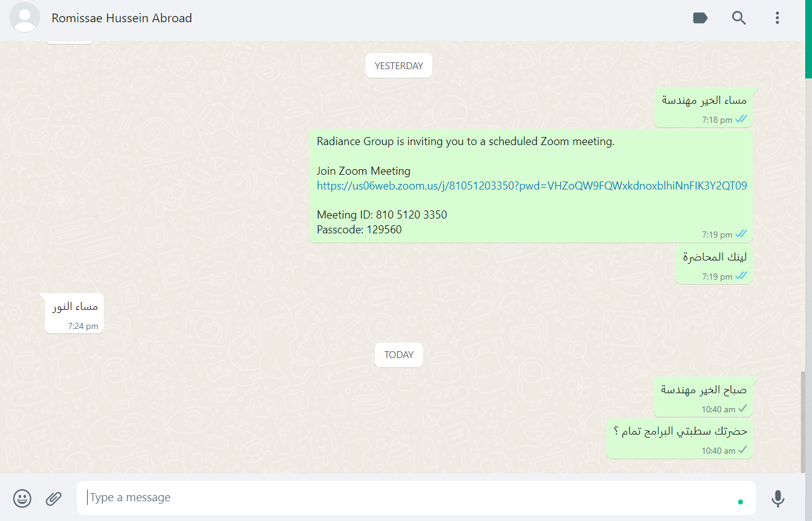This screenshot has height=521, width=812.
Task: Click the green dot in message field
Action: click(740, 502)
